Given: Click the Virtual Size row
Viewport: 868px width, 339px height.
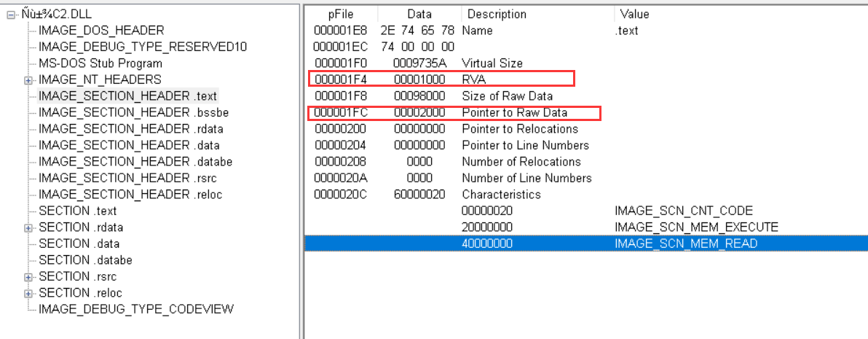Looking at the screenshot, I should coord(492,63).
